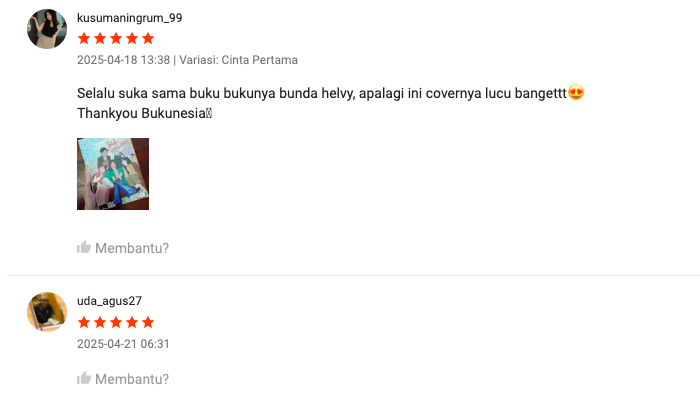
Task: Click the 2025-04-18 13:38 review timestamp
Action: point(123,60)
